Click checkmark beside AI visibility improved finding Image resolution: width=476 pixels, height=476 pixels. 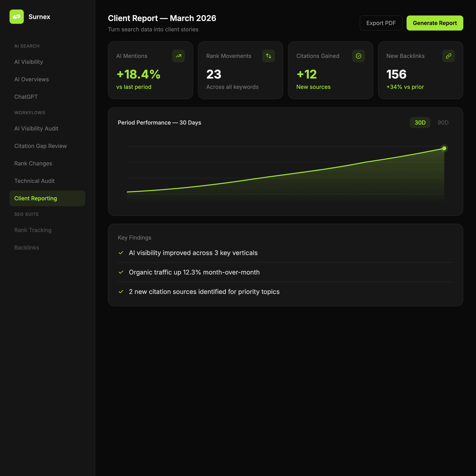(121, 253)
